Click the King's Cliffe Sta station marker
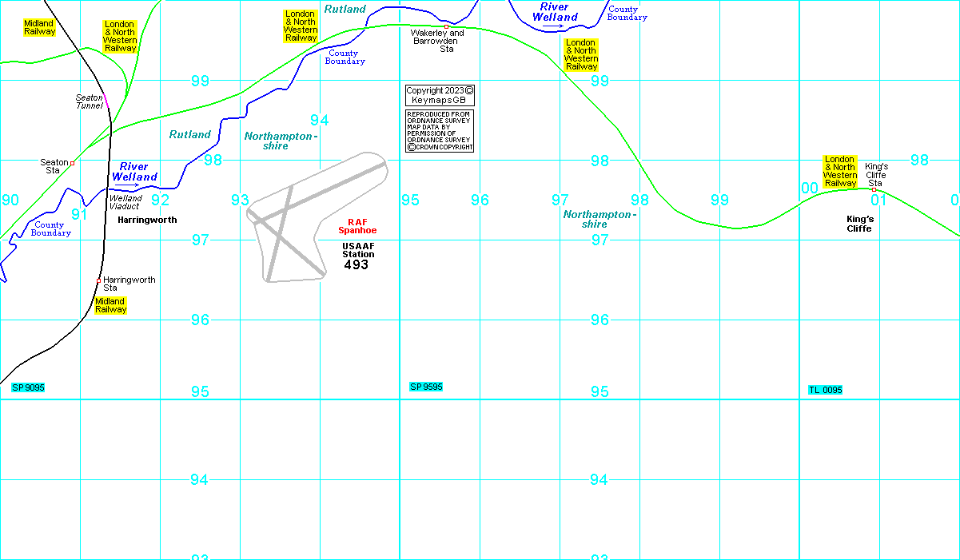Screen dimensions: 960x560 pyautogui.click(x=874, y=189)
